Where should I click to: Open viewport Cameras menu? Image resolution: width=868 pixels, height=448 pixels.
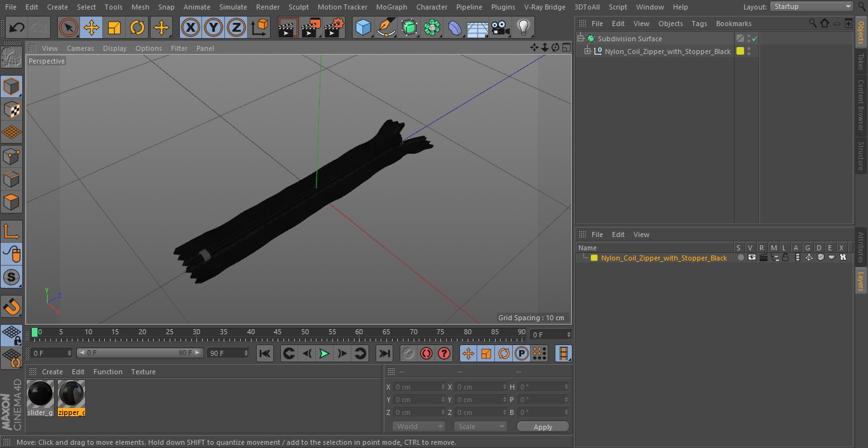click(80, 48)
